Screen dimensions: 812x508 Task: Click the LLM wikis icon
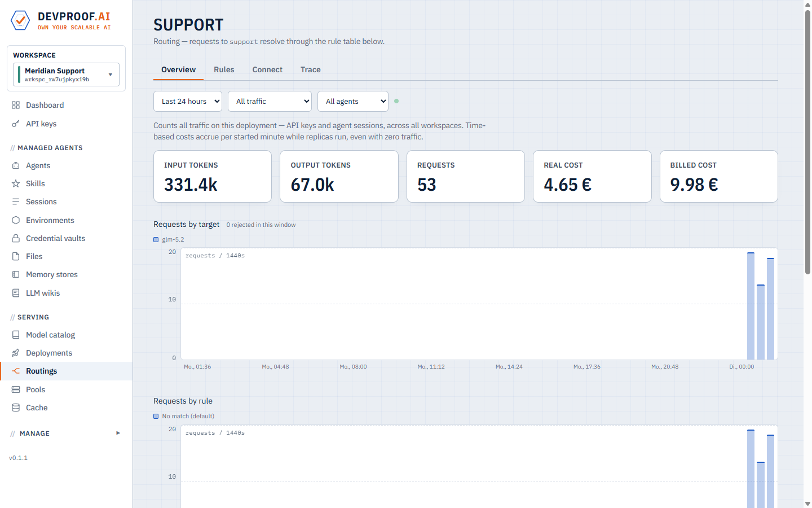tap(16, 293)
